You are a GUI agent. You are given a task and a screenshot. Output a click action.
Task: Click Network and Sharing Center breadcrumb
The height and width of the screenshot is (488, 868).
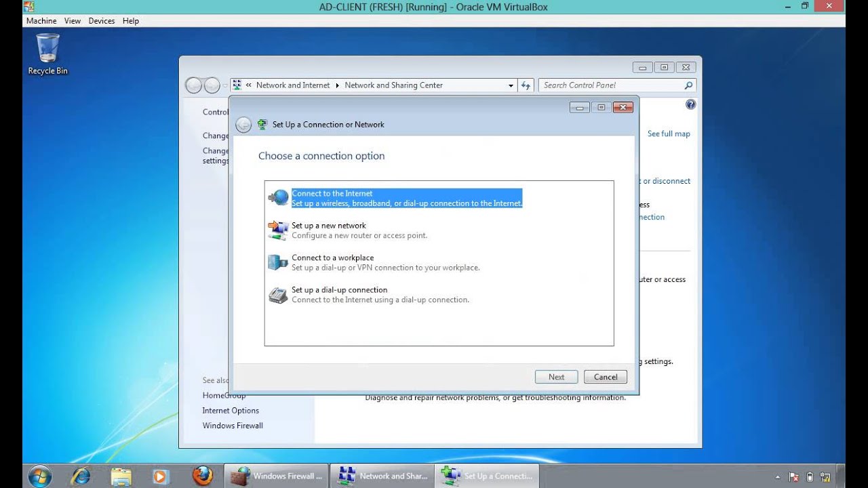click(393, 85)
